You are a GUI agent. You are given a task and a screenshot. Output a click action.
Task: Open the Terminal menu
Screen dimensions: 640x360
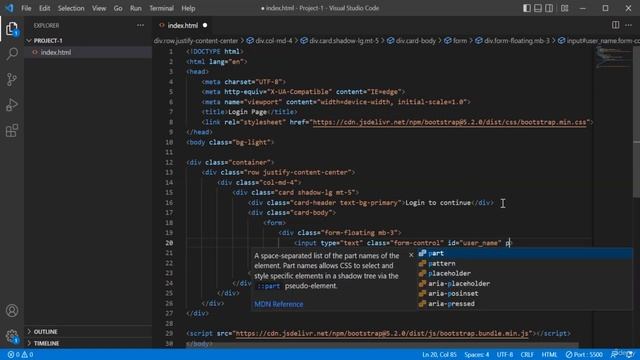pos(161,8)
